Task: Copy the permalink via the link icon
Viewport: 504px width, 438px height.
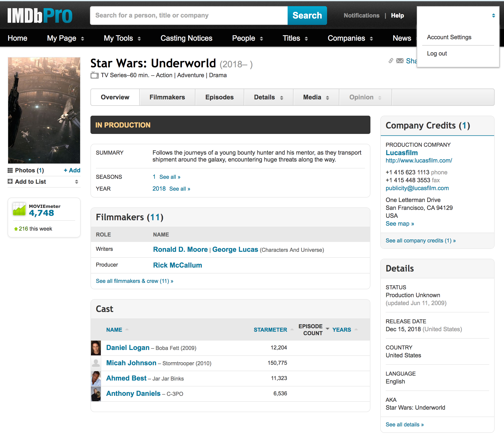Action: click(x=391, y=61)
